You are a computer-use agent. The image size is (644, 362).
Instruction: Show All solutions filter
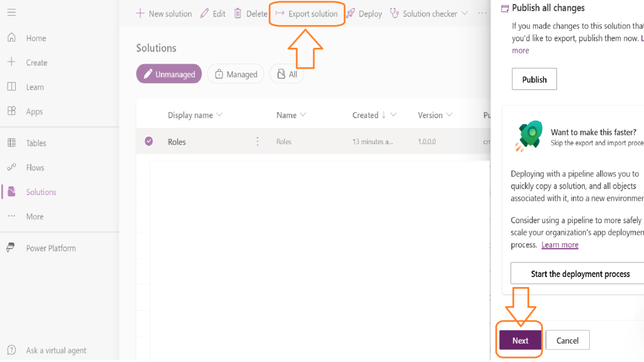coord(287,74)
